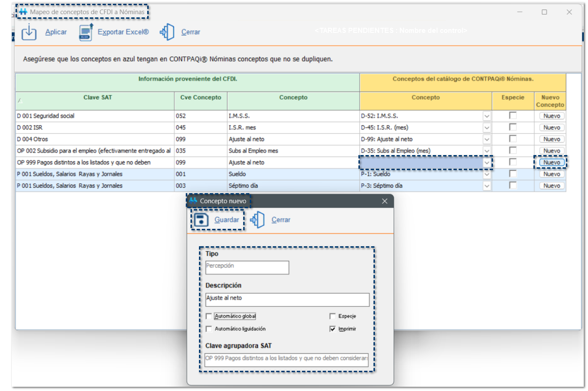This screenshot has height=391, width=588.
Task: Check the Automático liquidación checkbox
Action: point(209,329)
